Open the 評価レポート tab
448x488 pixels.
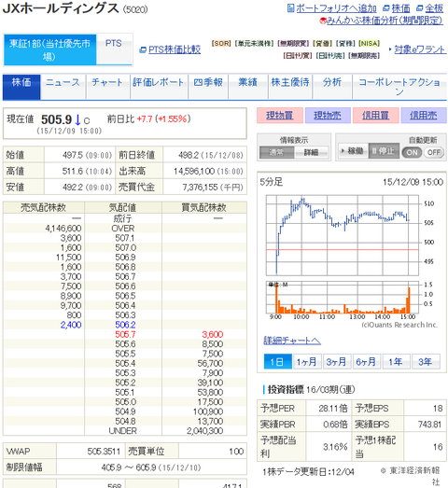click(159, 87)
